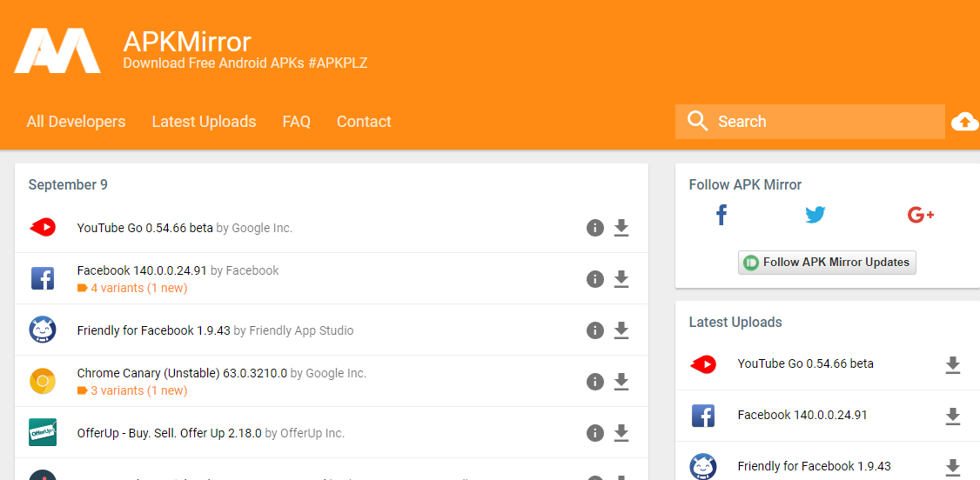980x480 pixels.
Task: Open APK Mirror's Twitter page icon
Action: pos(815,215)
